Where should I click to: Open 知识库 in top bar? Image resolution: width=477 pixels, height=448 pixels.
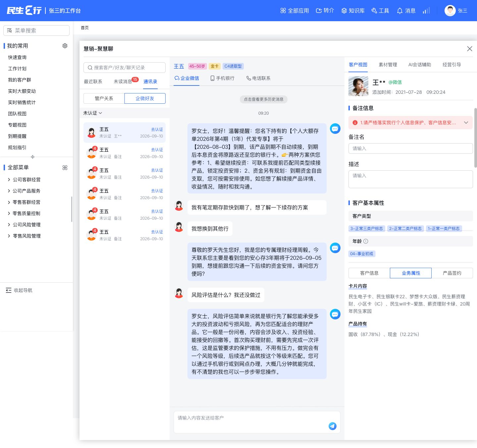pyautogui.click(x=353, y=11)
